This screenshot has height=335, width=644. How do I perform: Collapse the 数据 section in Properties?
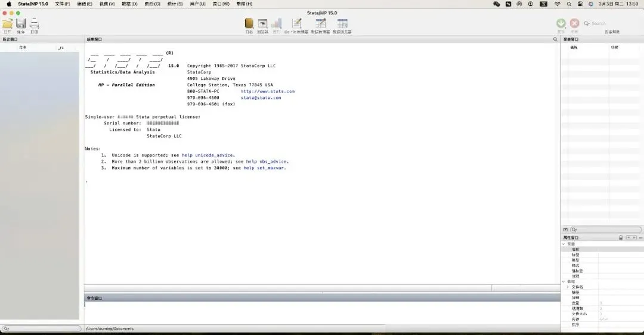[563, 281]
